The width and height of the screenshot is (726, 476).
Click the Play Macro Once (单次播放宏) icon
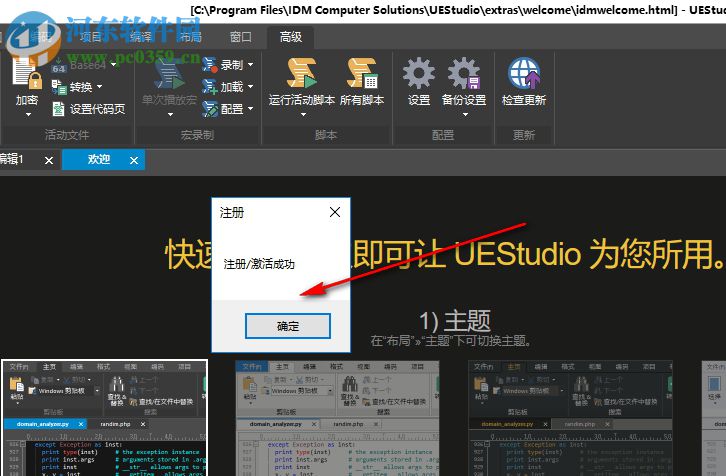[169, 74]
